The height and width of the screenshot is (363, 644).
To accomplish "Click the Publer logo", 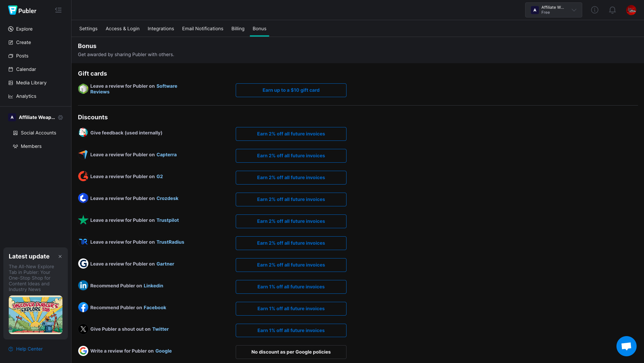I will click(x=22, y=10).
